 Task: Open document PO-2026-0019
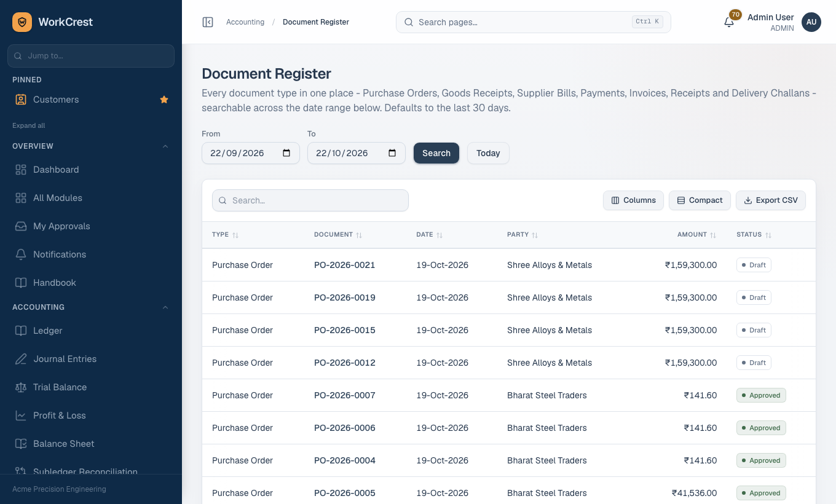coord(345,297)
